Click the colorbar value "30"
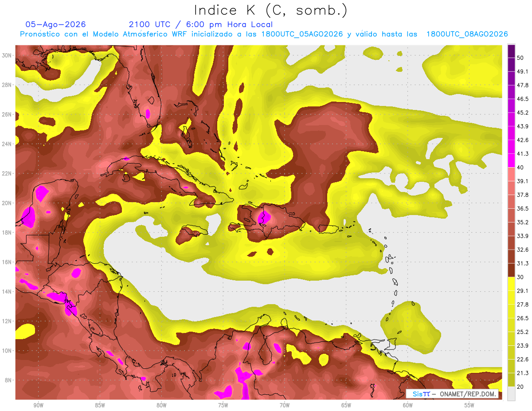532x411 pixels. (521, 277)
